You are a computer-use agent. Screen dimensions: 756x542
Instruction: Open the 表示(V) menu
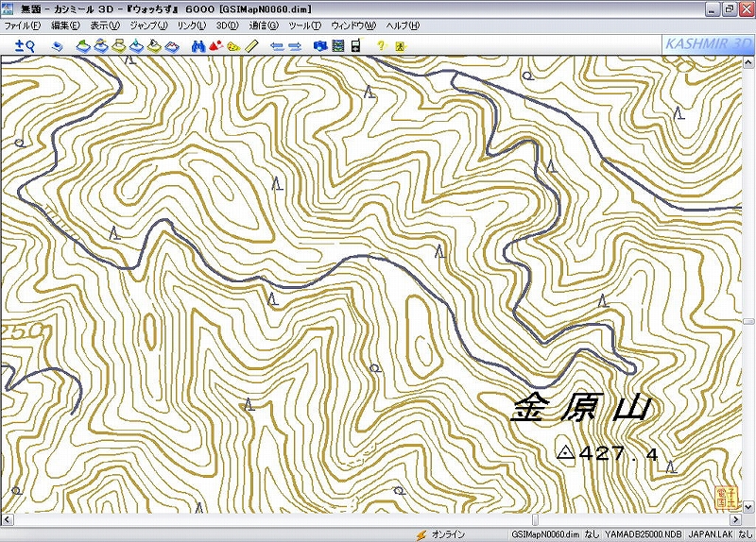coord(105,25)
